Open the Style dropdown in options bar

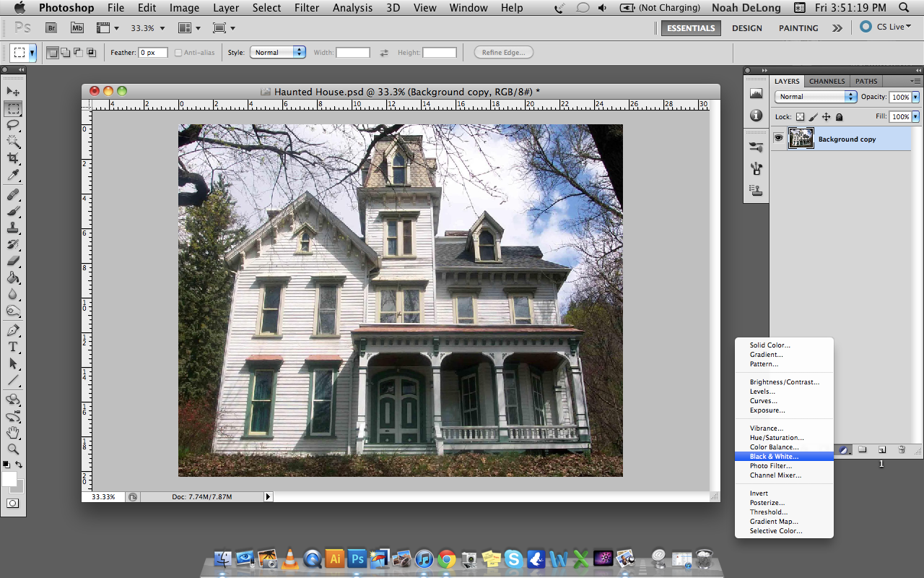click(278, 52)
